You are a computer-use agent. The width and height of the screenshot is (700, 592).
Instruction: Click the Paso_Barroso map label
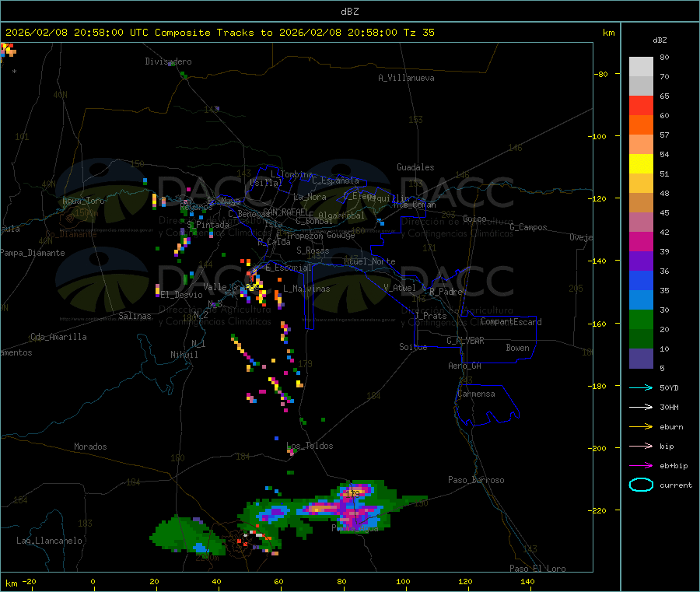[x=476, y=480]
